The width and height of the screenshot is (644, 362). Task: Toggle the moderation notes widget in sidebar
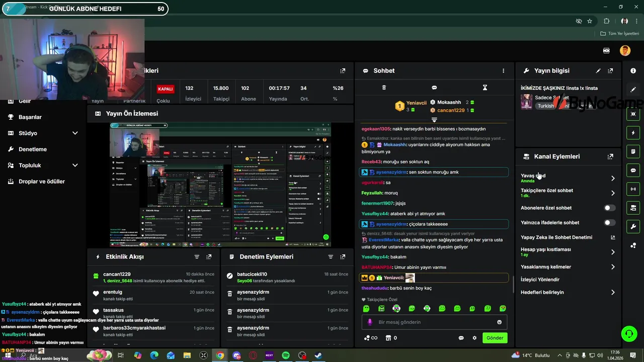coord(633,151)
